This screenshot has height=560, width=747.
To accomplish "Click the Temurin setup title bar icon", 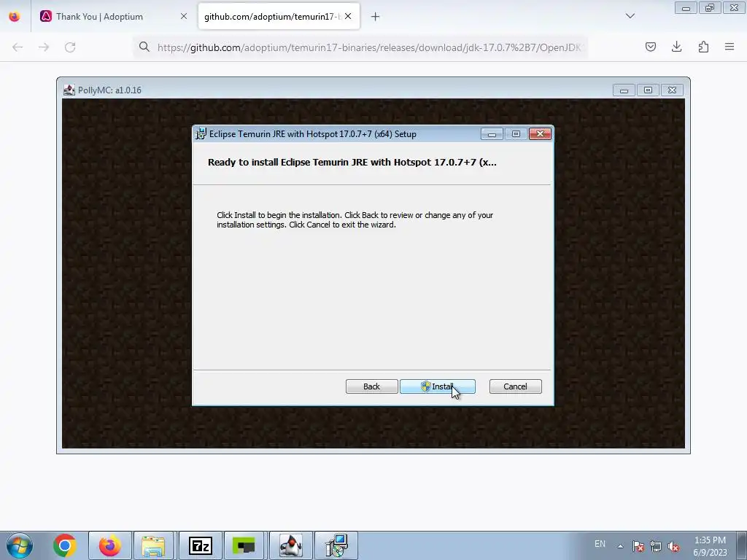I will (201, 134).
